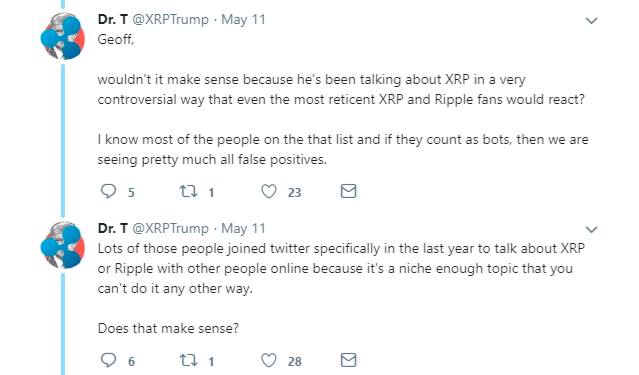Open Dr. T's avatar on the second tweet
639x375 pixels.
coord(63,245)
